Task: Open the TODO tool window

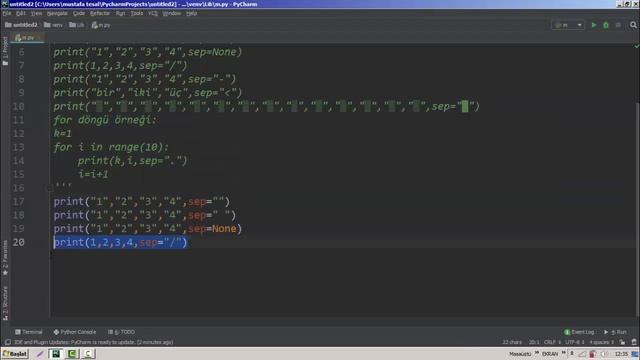Action: [x=121, y=332]
